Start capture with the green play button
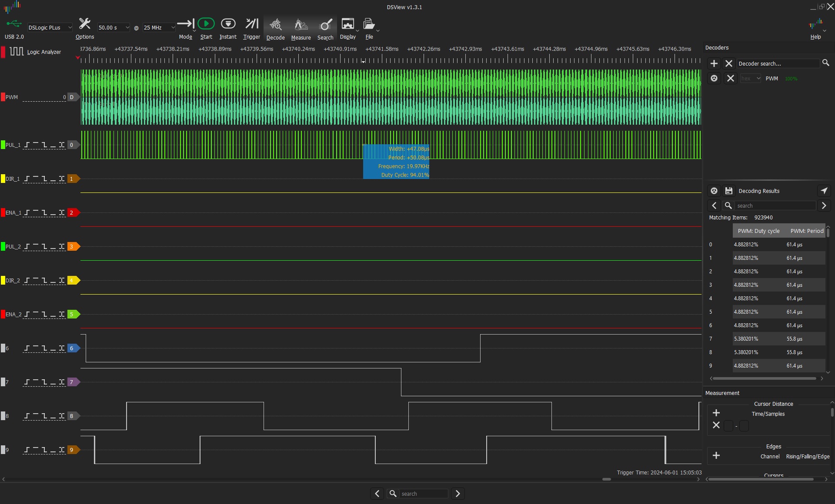This screenshot has width=835, height=504. pyautogui.click(x=206, y=24)
